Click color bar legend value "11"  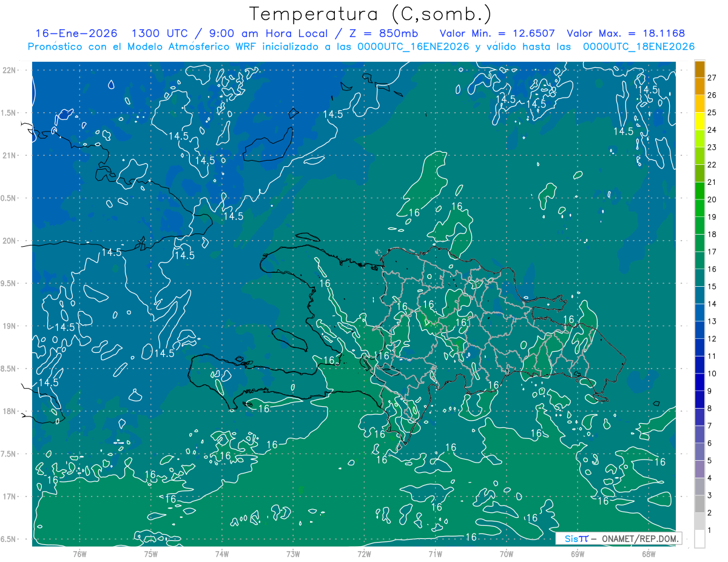coord(712,356)
